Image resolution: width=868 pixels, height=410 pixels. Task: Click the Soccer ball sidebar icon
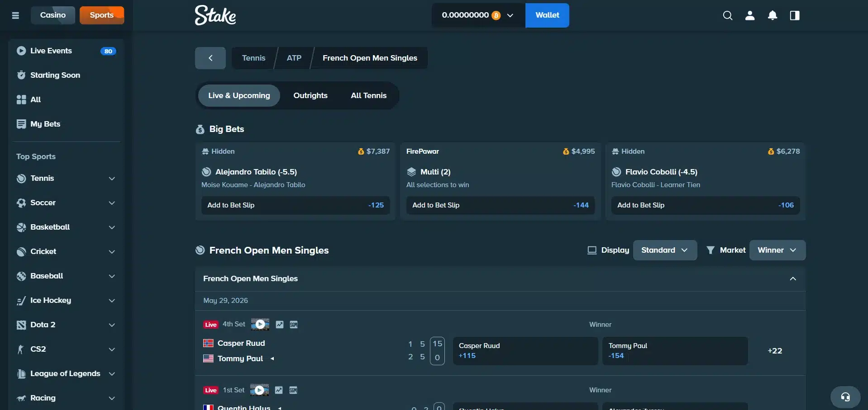click(x=21, y=203)
